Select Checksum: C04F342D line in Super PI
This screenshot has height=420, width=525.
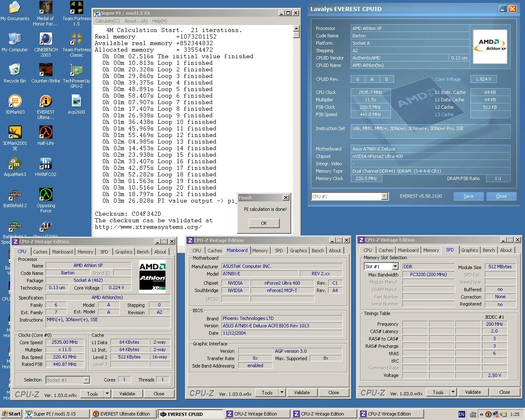coord(128,214)
